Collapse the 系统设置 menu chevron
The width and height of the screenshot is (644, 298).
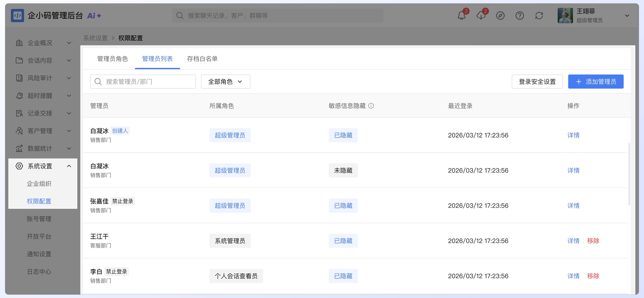tap(69, 166)
